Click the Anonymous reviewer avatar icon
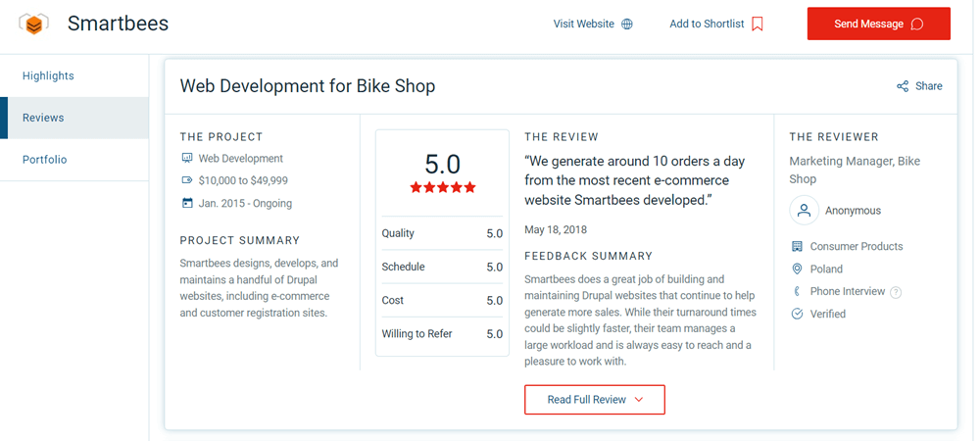 [x=804, y=210]
